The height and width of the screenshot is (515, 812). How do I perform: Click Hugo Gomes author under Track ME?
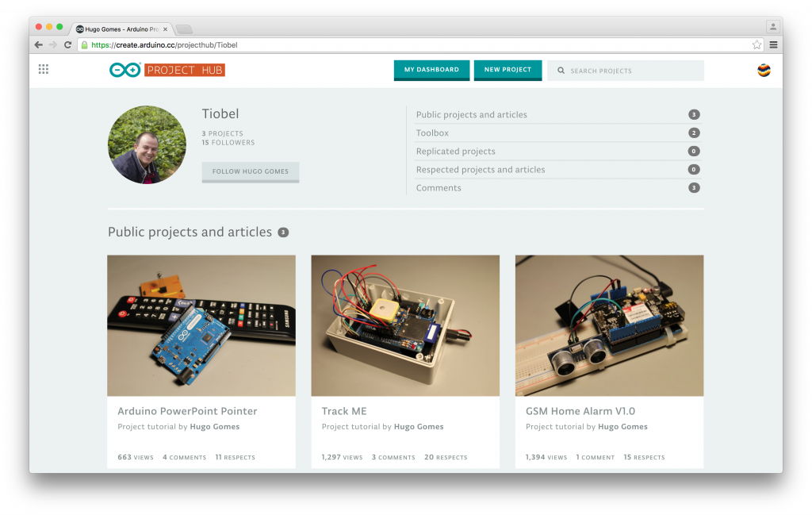419,427
